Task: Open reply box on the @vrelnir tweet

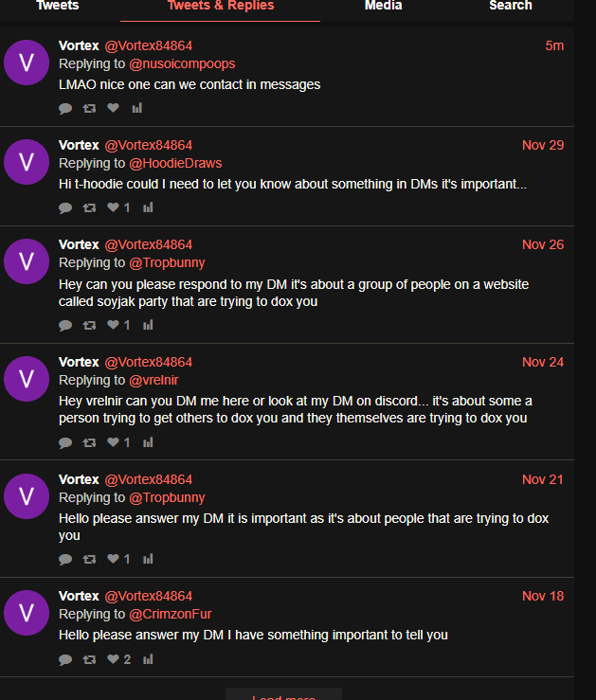Action: 65,442
